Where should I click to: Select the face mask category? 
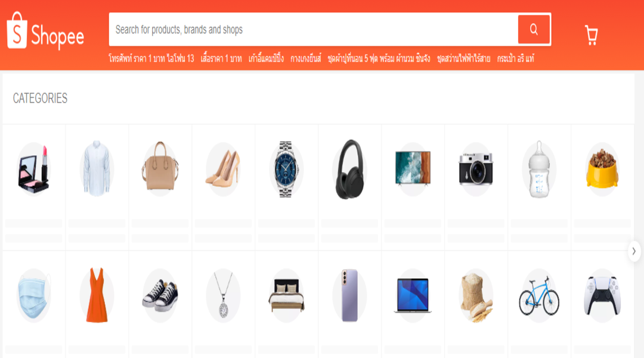pos(33,296)
